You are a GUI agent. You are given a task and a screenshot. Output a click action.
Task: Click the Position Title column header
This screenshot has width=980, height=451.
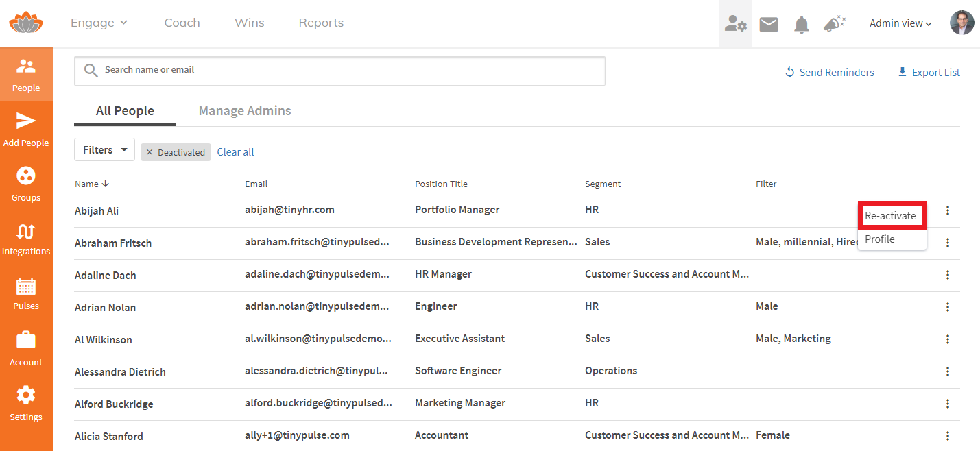(441, 184)
